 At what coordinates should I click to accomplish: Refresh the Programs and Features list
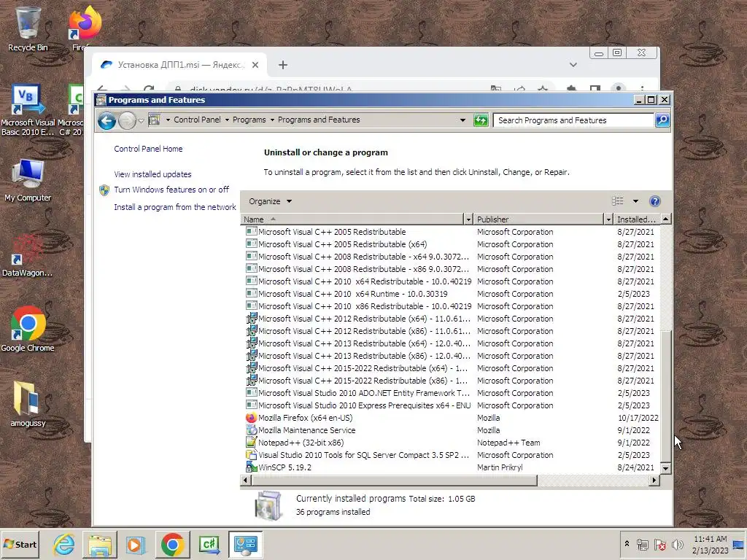pyautogui.click(x=481, y=120)
